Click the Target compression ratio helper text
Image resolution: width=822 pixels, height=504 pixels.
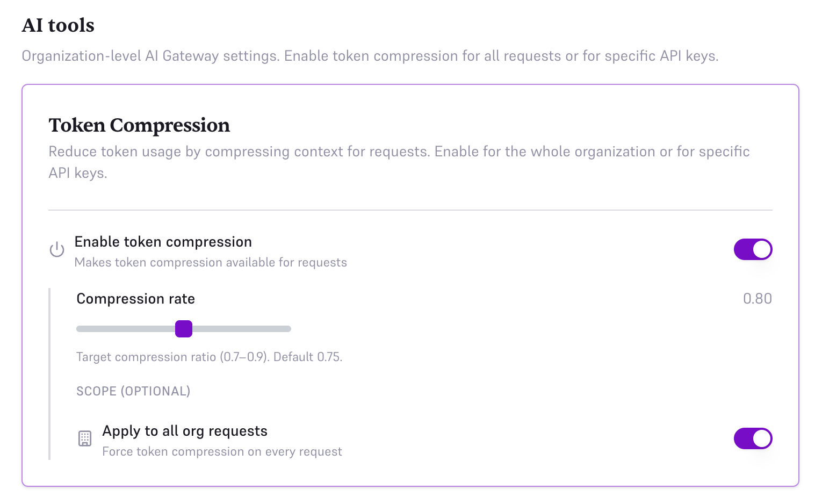209,357
